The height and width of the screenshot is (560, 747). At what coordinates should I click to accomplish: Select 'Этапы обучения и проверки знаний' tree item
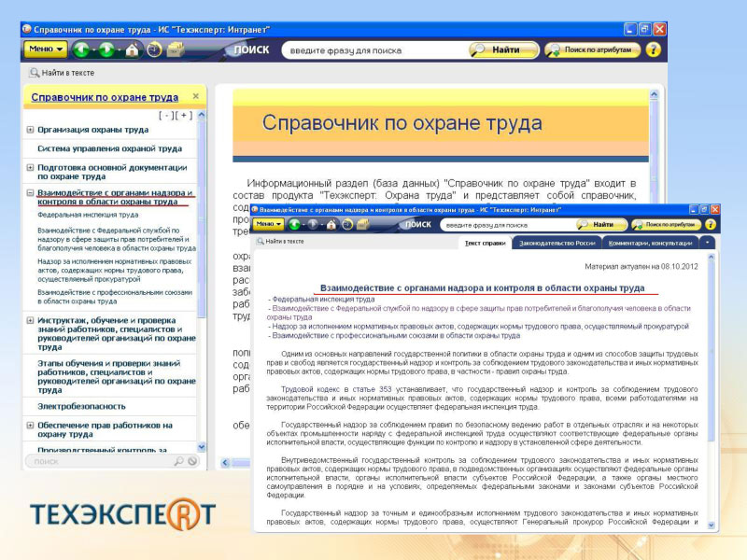point(117,377)
